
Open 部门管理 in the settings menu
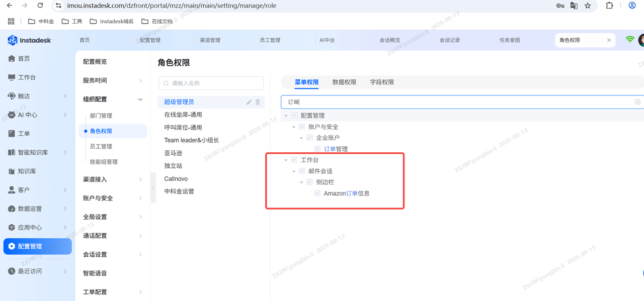click(101, 116)
